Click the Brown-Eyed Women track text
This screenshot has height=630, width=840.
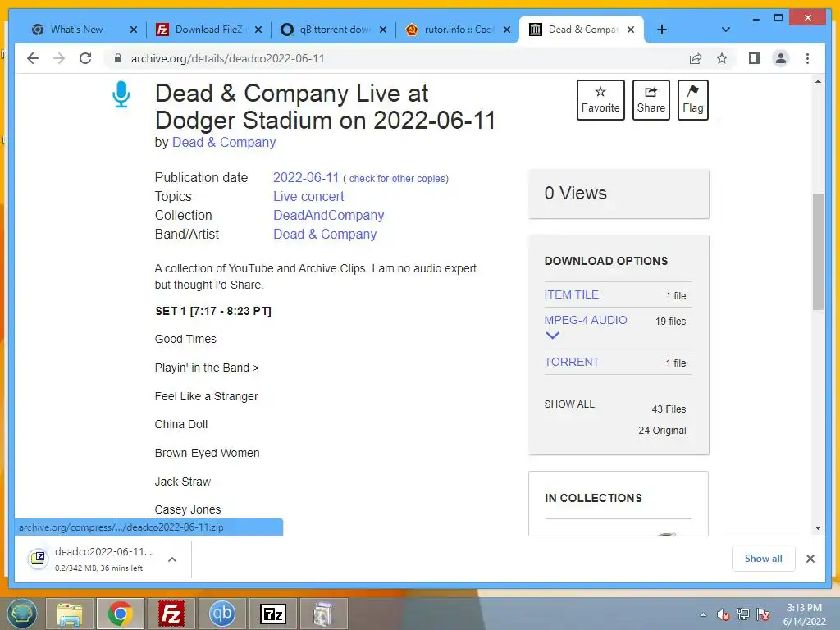207,453
